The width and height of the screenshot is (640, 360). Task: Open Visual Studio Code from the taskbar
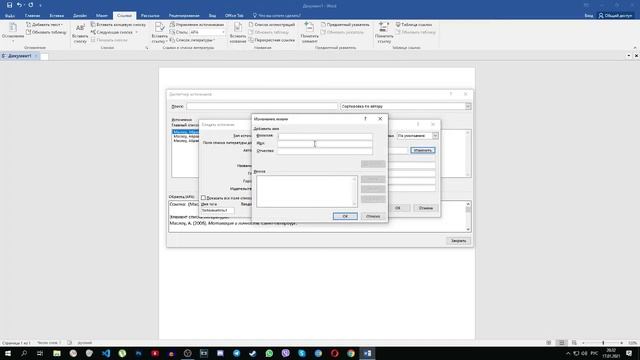coord(106,353)
